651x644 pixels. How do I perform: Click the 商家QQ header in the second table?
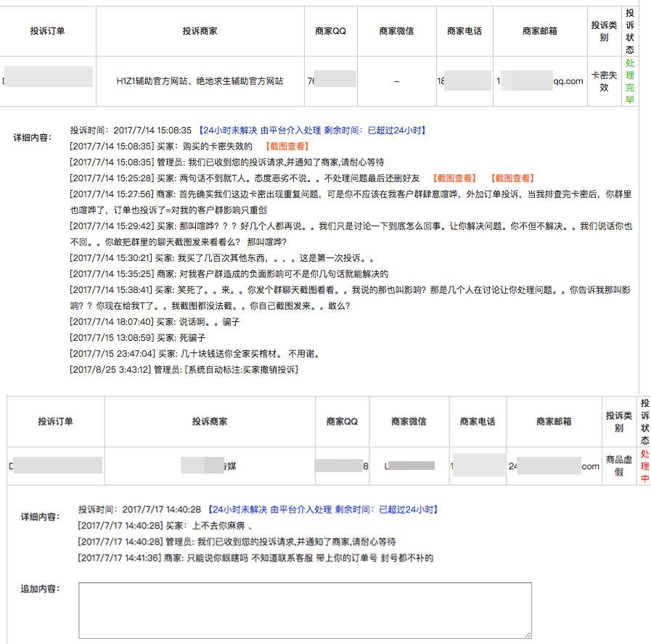tap(342, 421)
